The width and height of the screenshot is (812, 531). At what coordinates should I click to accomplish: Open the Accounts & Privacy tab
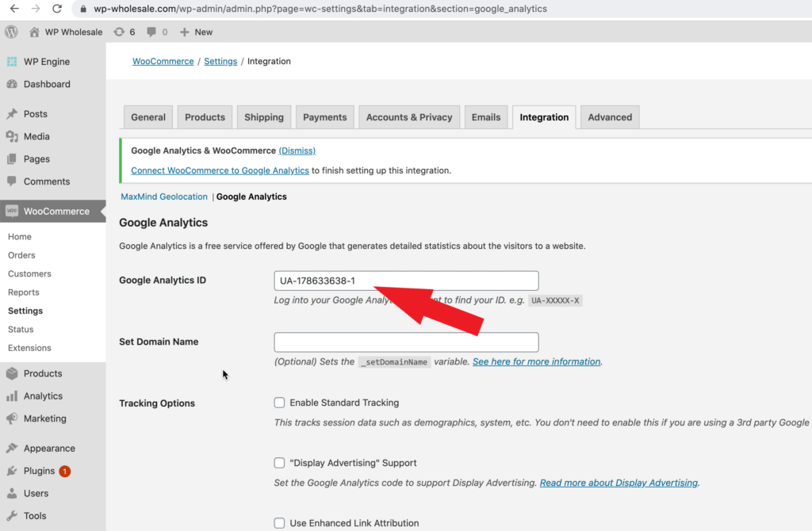(409, 117)
